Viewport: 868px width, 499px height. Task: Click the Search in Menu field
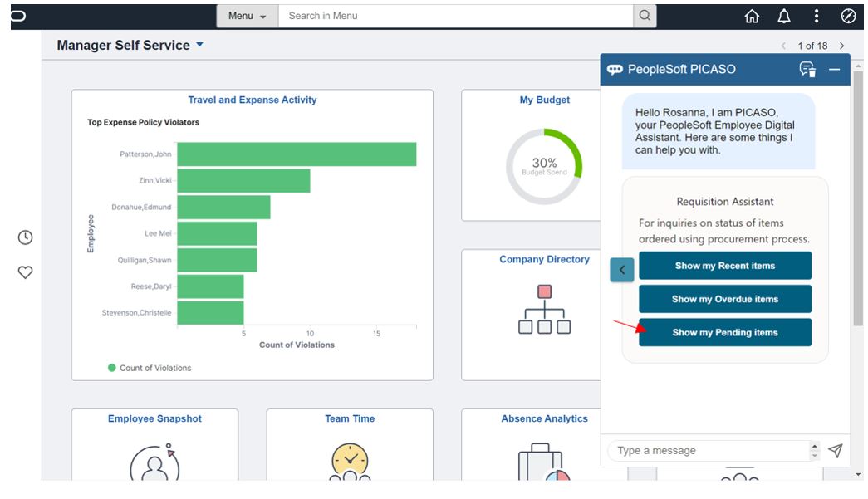click(x=455, y=16)
